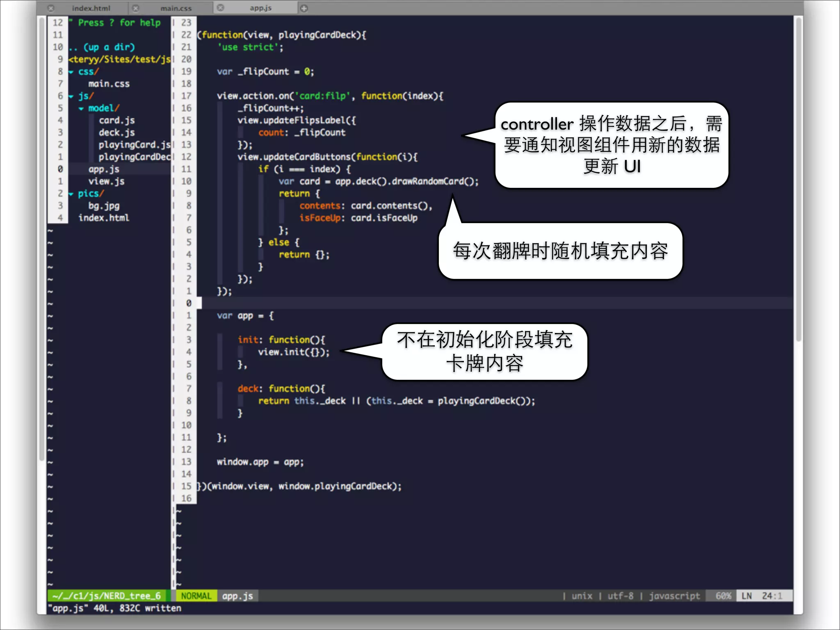840x630 pixels.
Task: Add a new tab with plus icon
Action: [304, 8]
